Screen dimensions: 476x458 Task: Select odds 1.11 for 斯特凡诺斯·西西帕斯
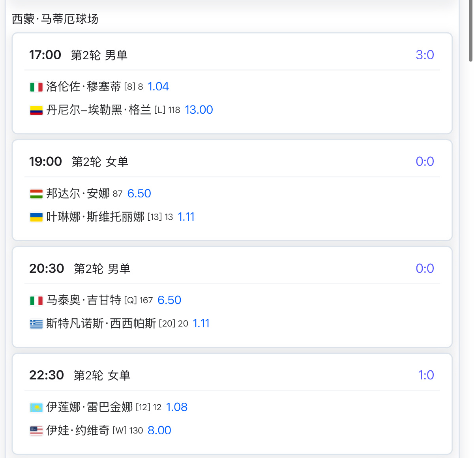[201, 323]
